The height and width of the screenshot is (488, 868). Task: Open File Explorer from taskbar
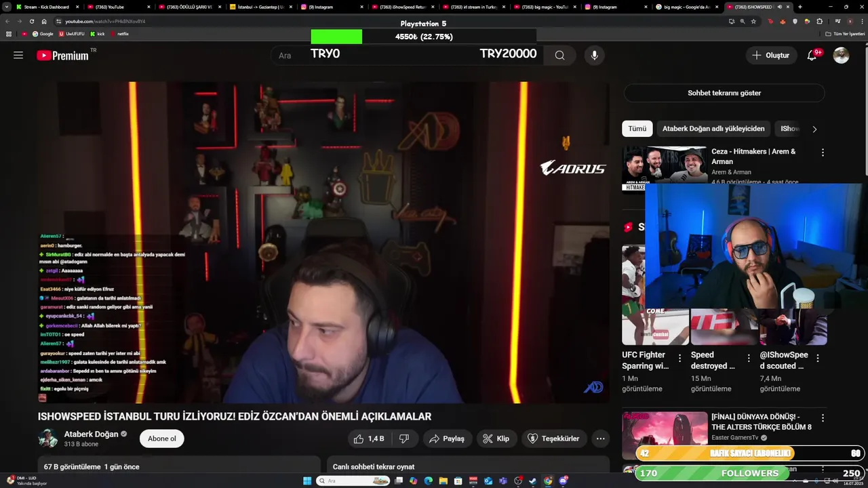tap(443, 481)
